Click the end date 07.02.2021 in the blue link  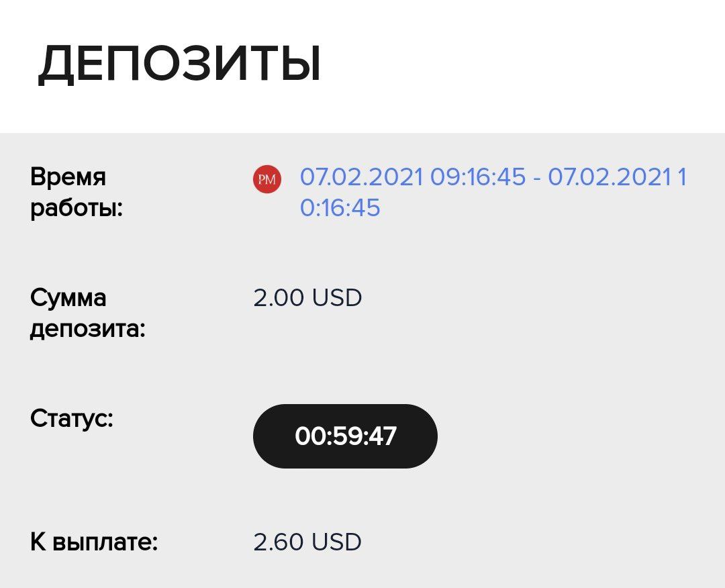[609, 177]
